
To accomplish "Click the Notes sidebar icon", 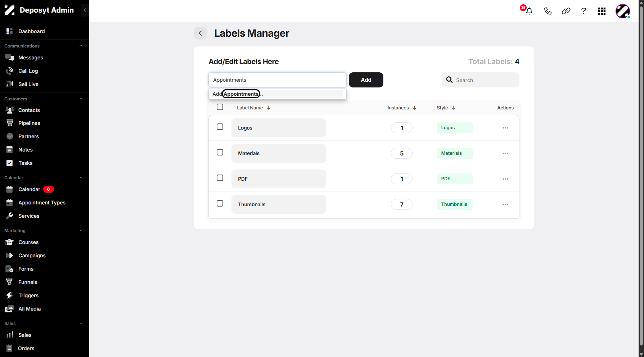I will click(x=10, y=150).
